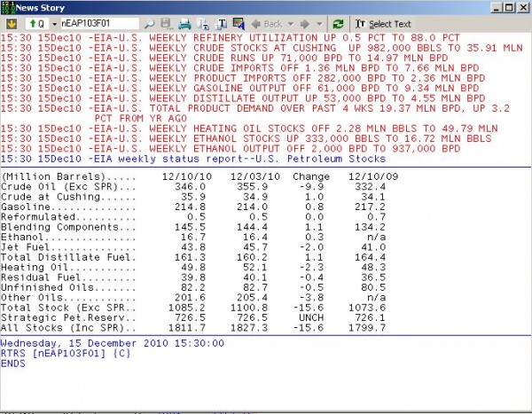Click the RTRS [nEAP103F01] {C} line

[x=66, y=354]
